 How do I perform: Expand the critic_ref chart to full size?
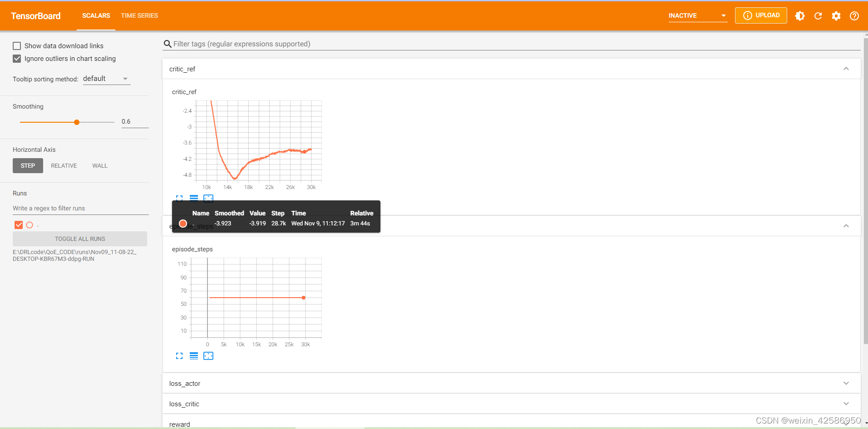click(179, 198)
